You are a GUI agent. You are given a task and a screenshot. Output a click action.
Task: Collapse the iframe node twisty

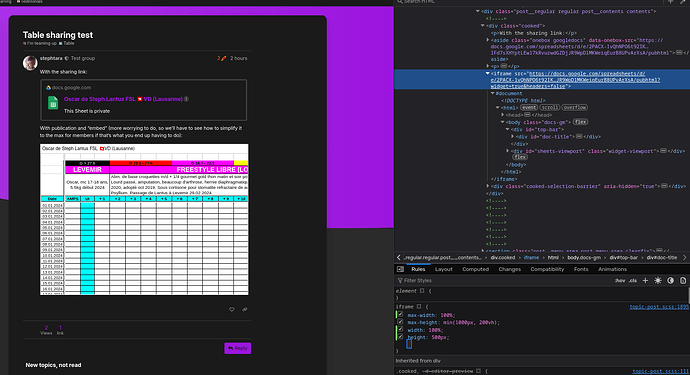488,74
